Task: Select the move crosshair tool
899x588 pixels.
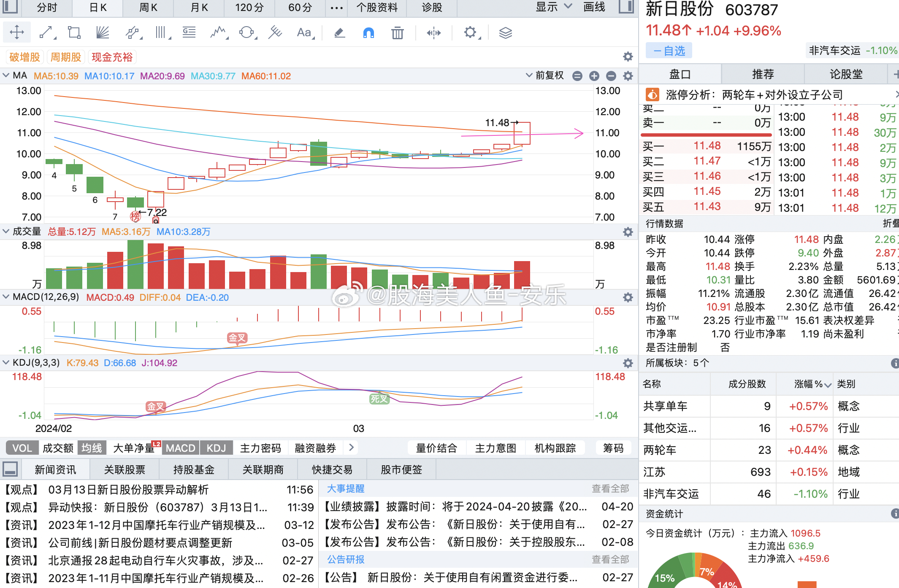Action: click(17, 32)
